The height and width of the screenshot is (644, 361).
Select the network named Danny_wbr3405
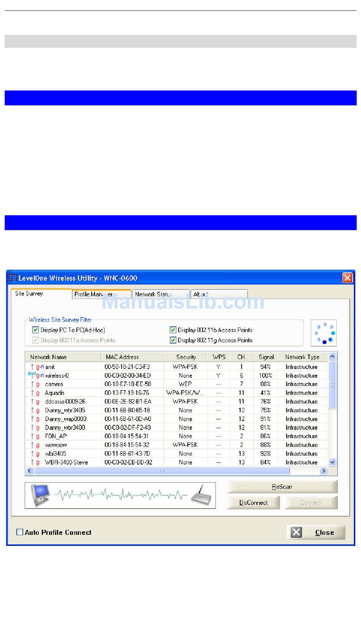coord(65,410)
